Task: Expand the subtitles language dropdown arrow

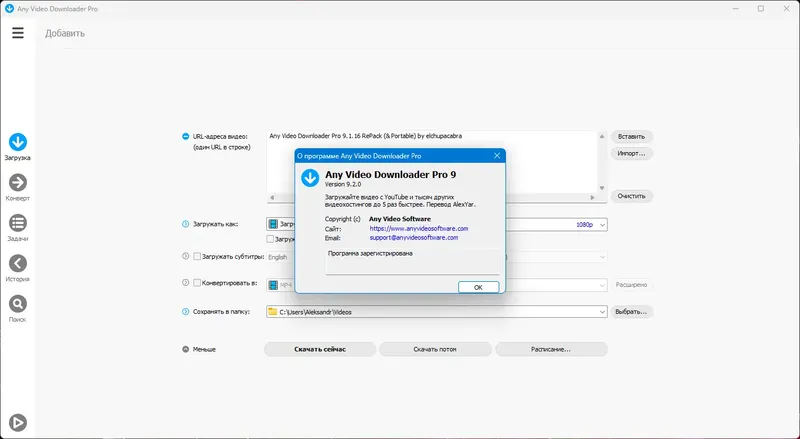Action: (602, 257)
